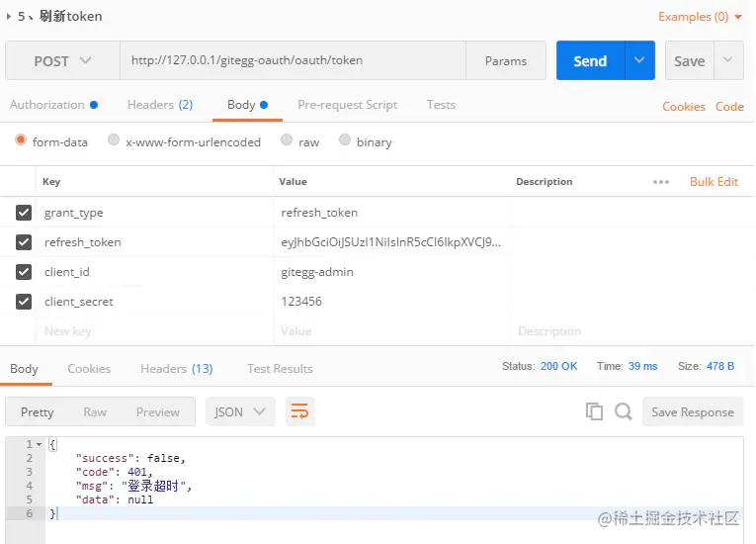
Task: Uncheck the client_secret row checkbox
Action: point(24,302)
